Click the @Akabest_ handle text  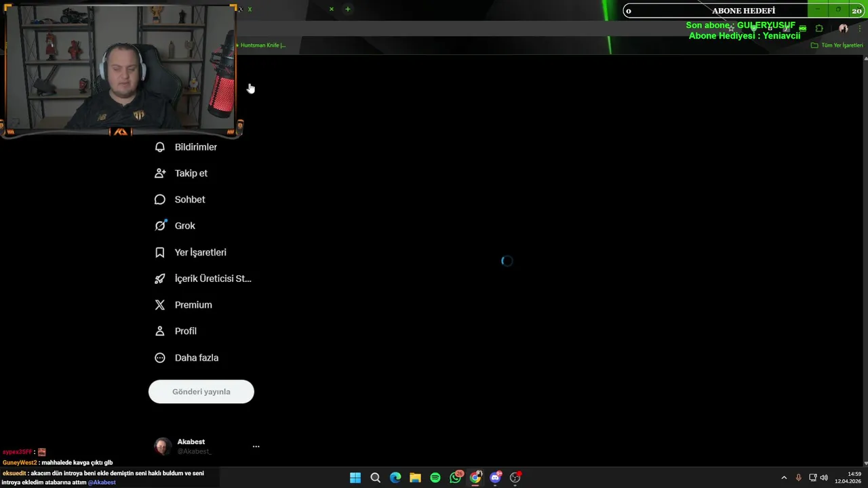point(194,451)
